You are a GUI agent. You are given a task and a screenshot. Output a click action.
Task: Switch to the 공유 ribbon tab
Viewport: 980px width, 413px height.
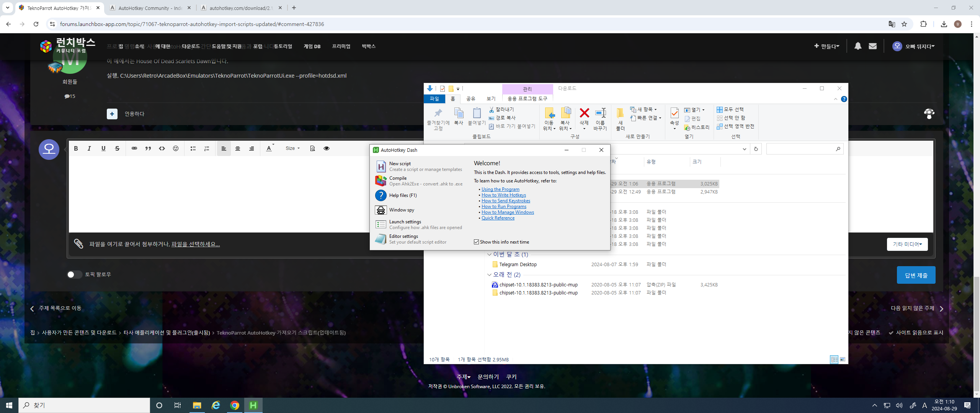(471, 99)
